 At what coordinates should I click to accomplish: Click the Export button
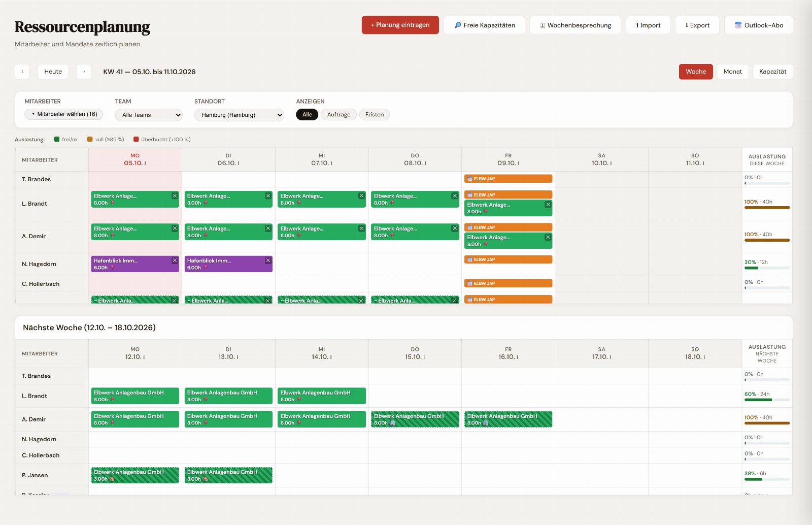tap(697, 25)
